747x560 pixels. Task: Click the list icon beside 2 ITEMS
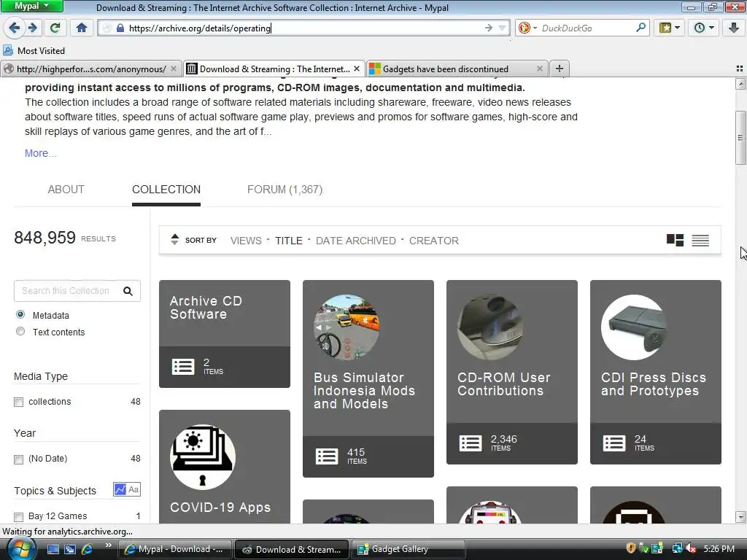[183, 367]
